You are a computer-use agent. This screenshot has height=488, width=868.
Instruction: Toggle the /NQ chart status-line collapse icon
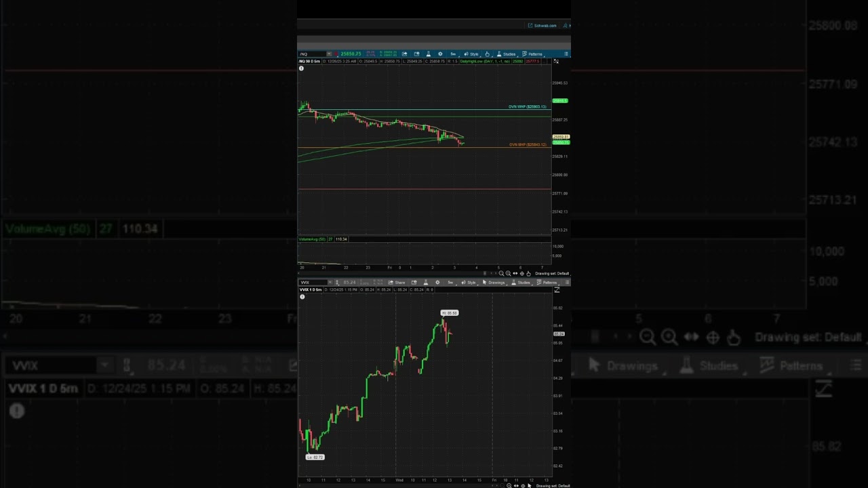(556, 62)
